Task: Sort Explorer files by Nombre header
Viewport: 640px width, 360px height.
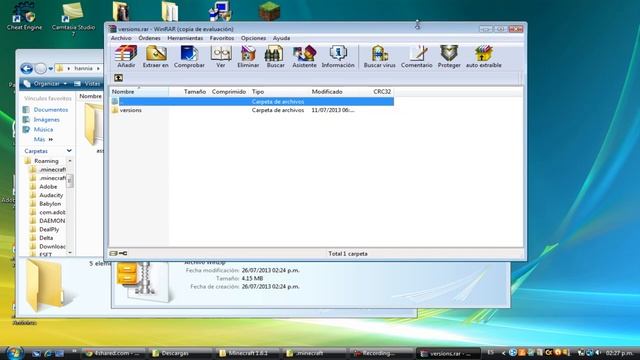Action: tap(90, 96)
